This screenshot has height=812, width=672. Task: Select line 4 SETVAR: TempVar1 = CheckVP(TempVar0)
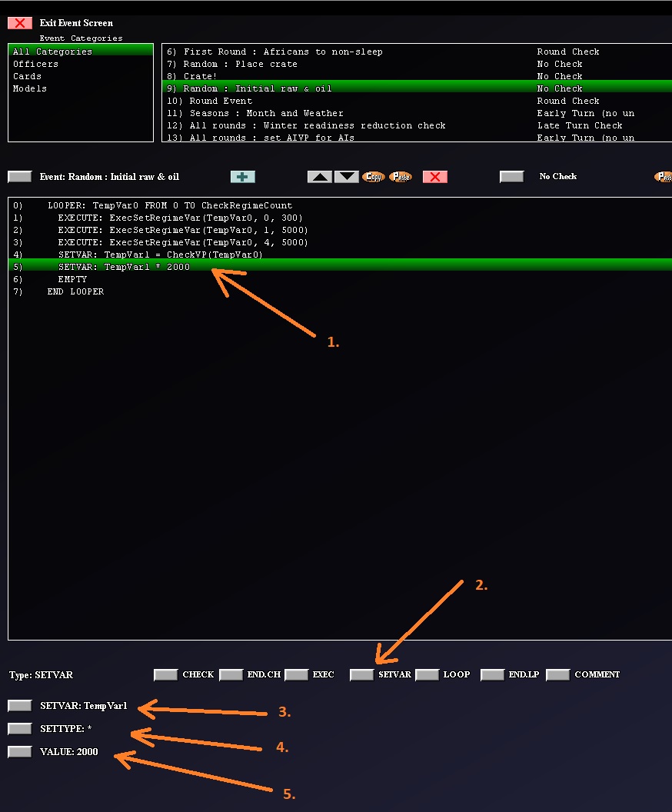coord(340,255)
